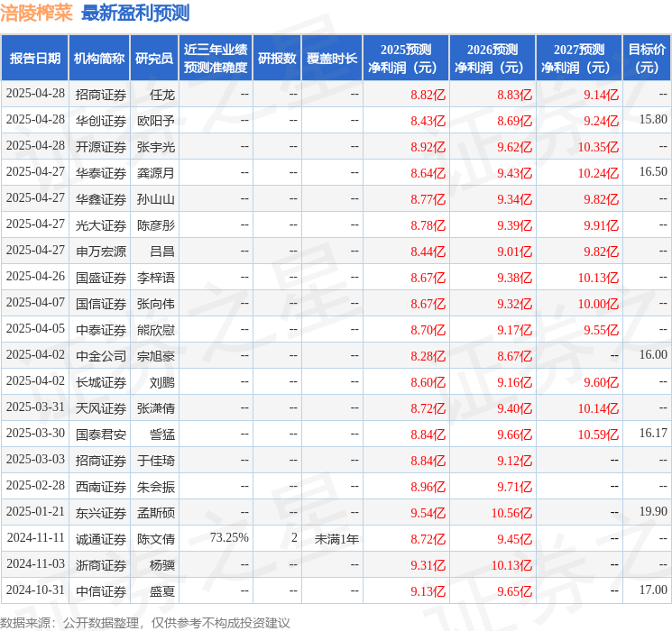Image resolution: width=672 pixels, height=631 pixels.
Task: Click the 2025-04-07 report date
Action: coord(35,302)
